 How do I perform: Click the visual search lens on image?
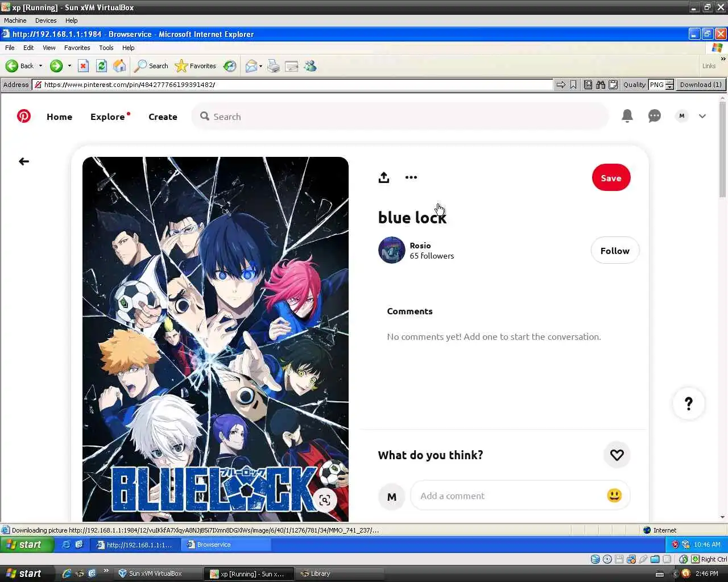[325, 500]
